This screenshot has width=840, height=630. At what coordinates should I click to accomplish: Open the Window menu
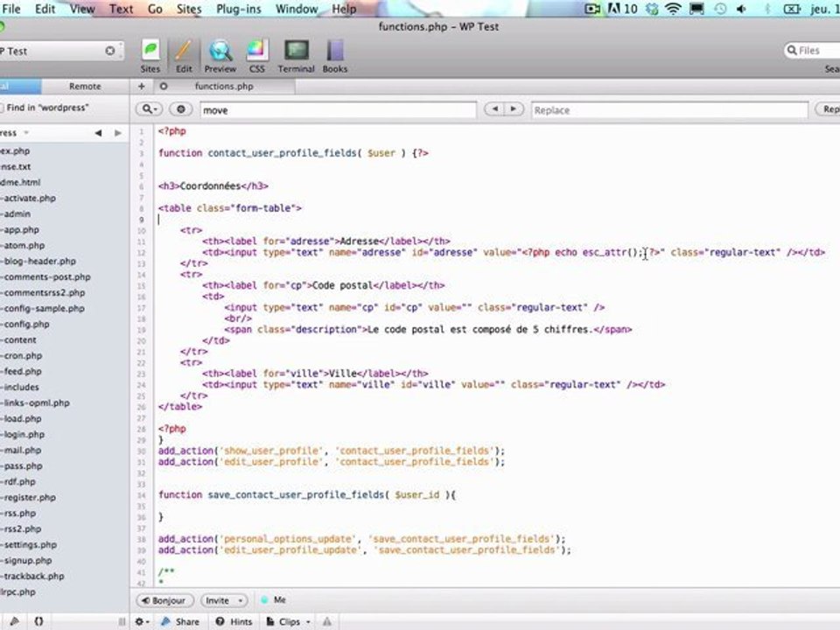coord(297,9)
